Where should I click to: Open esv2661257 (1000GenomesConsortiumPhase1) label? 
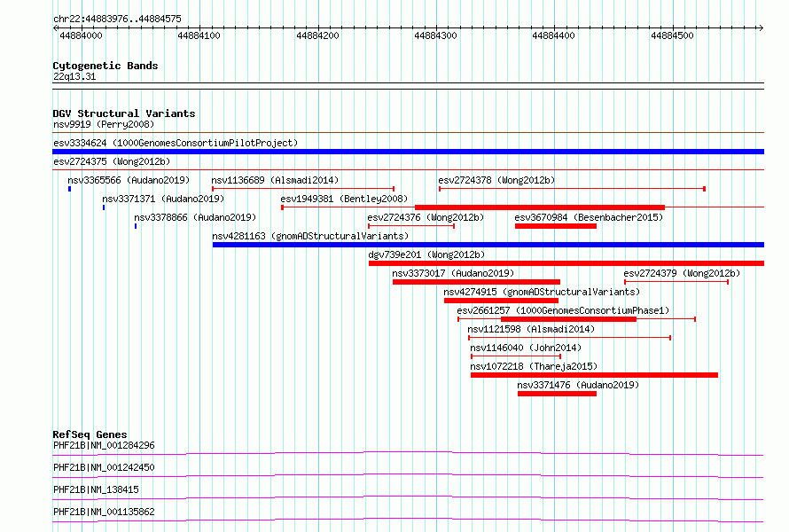563,310
